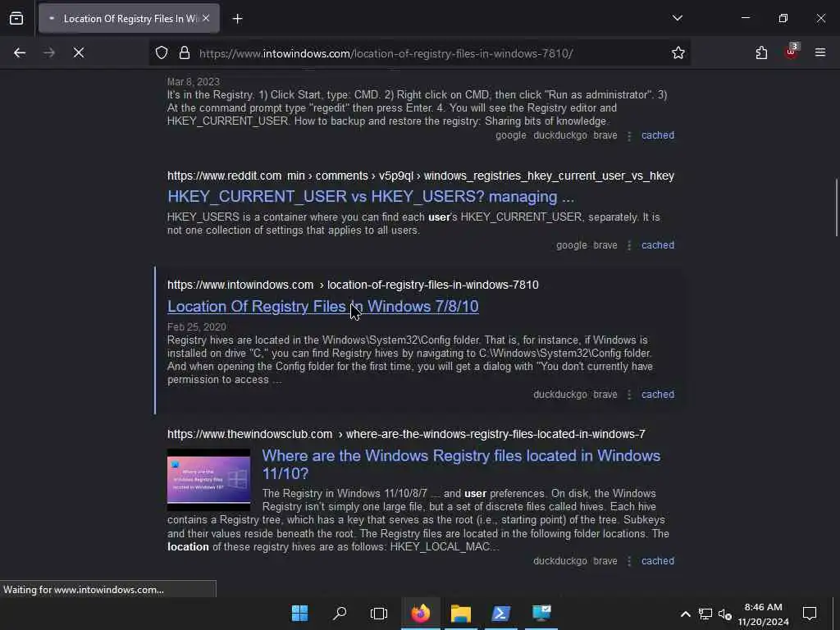Click the intowindows.com result URL text
The height and width of the screenshot is (630, 840).
click(353, 285)
